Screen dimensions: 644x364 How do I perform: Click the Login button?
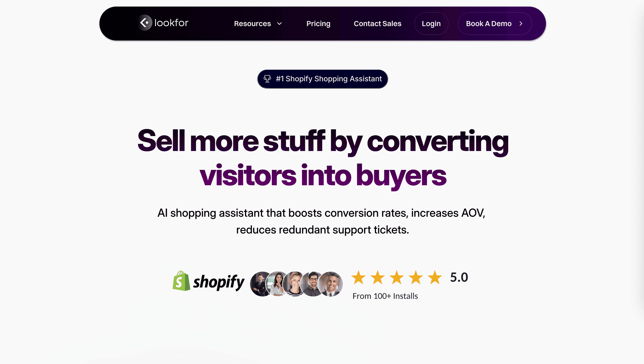(431, 24)
